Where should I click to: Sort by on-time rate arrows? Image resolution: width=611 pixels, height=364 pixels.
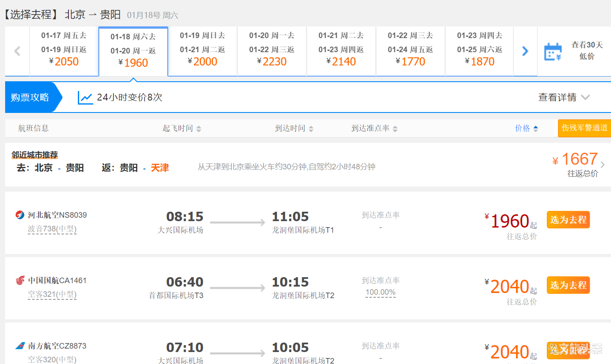pyautogui.click(x=395, y=129)
